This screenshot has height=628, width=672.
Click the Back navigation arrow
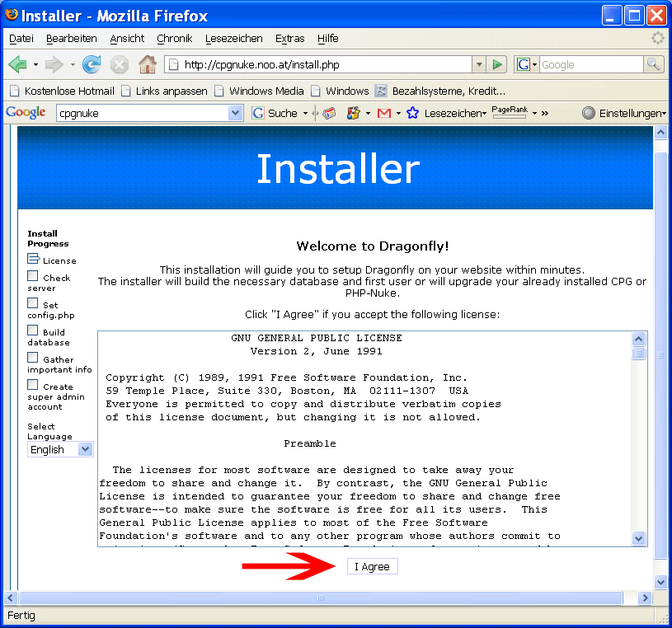click(17, 64)
